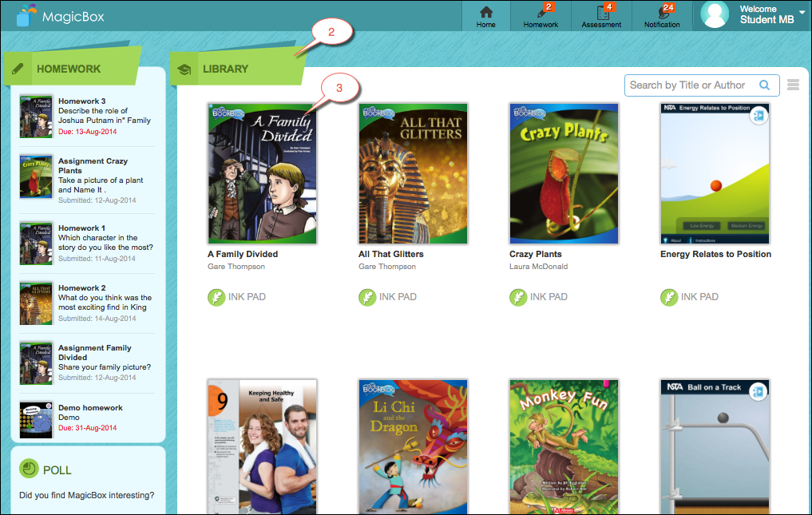812x515 pixels.
Task: Click the A Family Divided book title
Action: tap(243, 254)
